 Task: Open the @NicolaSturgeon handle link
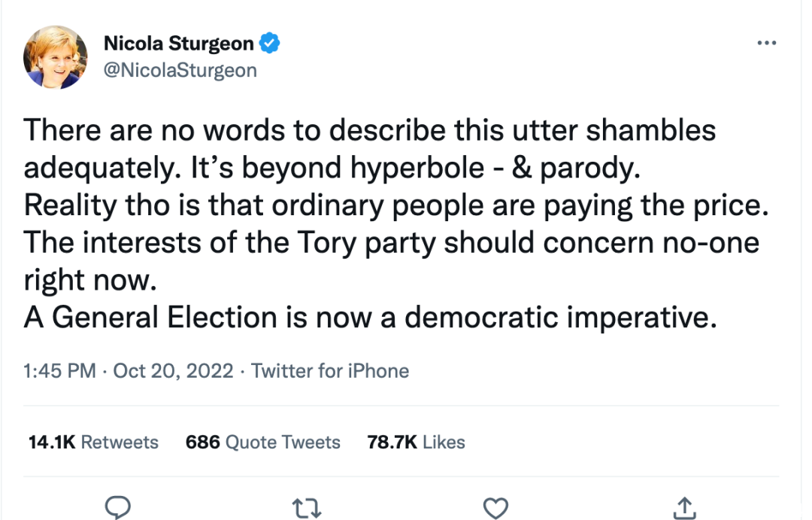(180, 70)
